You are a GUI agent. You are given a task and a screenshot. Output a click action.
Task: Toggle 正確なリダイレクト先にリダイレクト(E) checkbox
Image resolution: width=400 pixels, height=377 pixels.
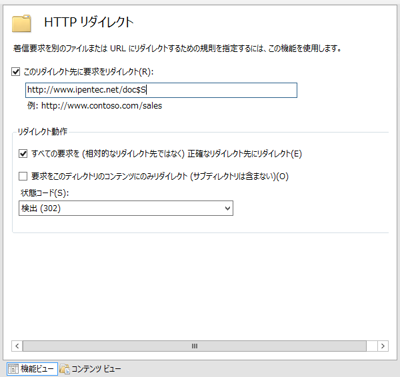23,154
